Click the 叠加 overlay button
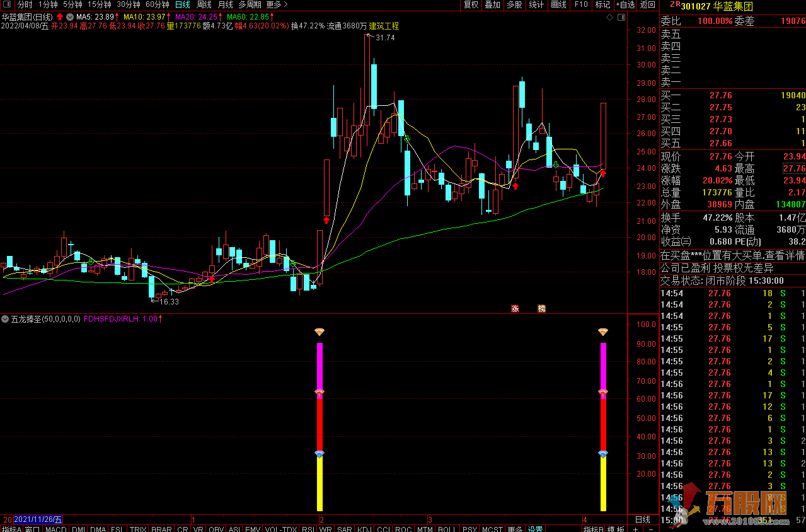Viewport: 806px width, 532px height. point(492,4)
